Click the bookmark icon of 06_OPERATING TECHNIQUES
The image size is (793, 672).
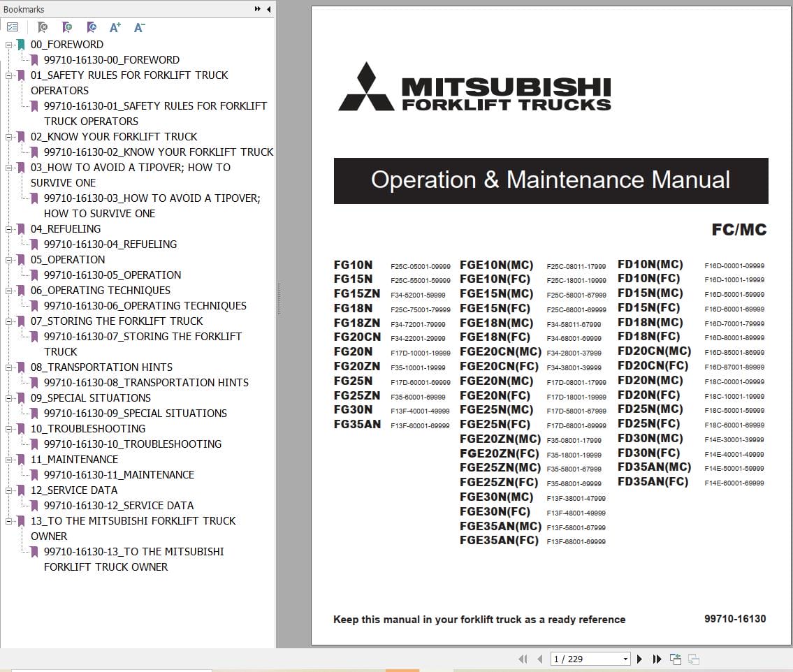point(21,290)
